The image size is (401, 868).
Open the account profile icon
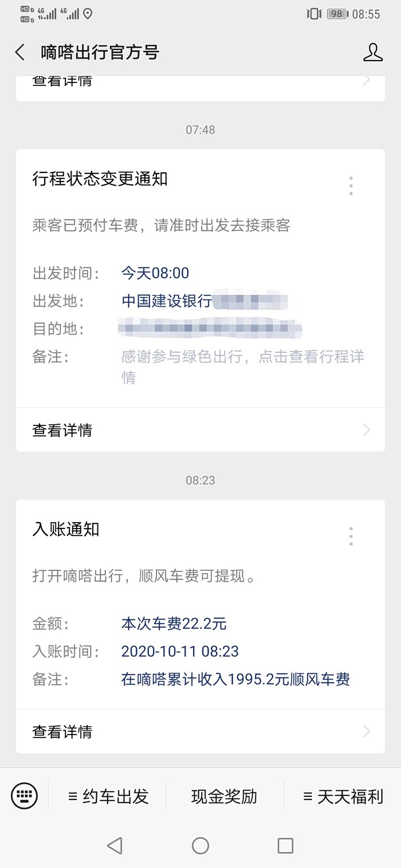point(372,53)
